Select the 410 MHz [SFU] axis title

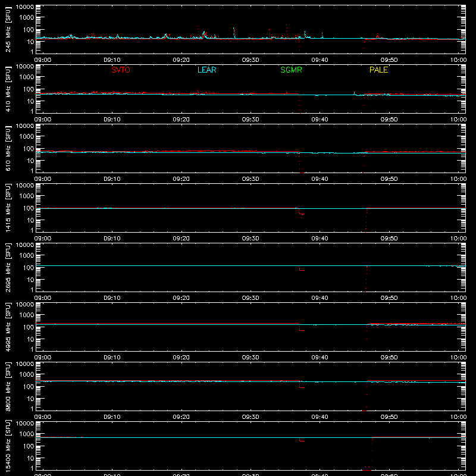(x=8, y=89)
